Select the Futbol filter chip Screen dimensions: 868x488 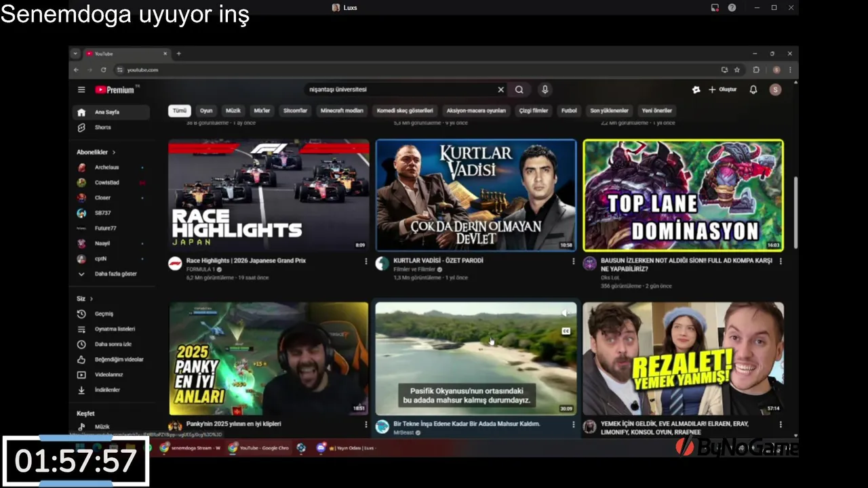[x=569, y=110]
